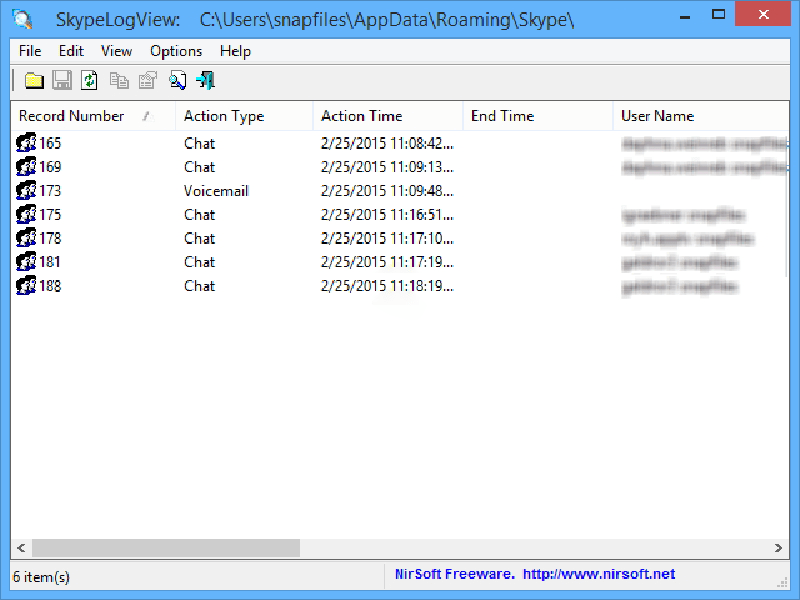Click the SkypeLogView title bar icon
The image size is (800, 600).
[x=23, y=19]
